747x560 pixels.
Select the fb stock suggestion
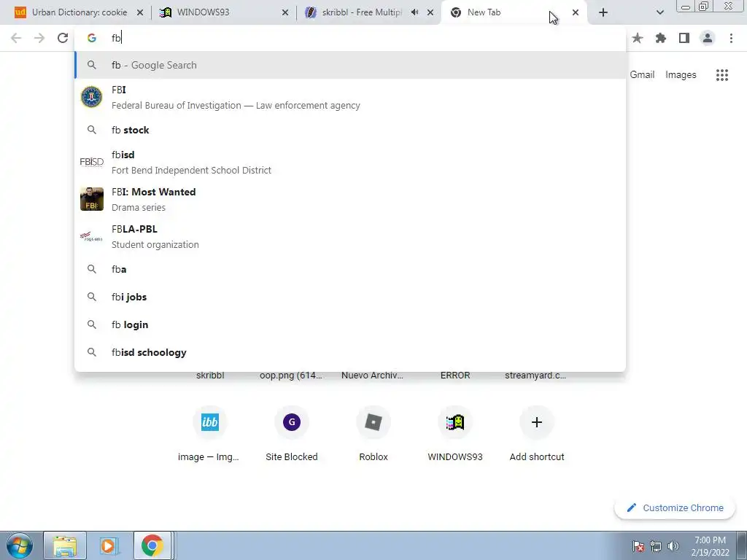pos(350,130)
